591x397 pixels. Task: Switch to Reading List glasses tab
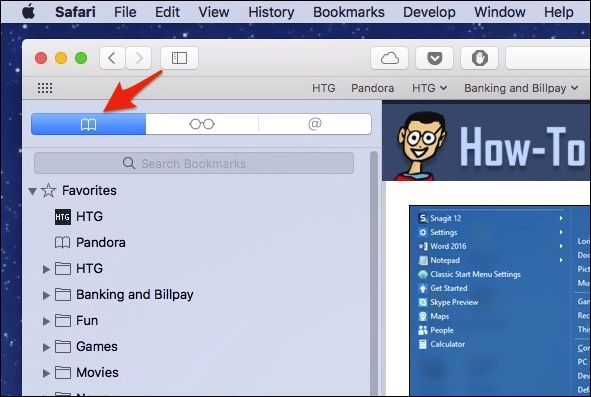[202, 124]
